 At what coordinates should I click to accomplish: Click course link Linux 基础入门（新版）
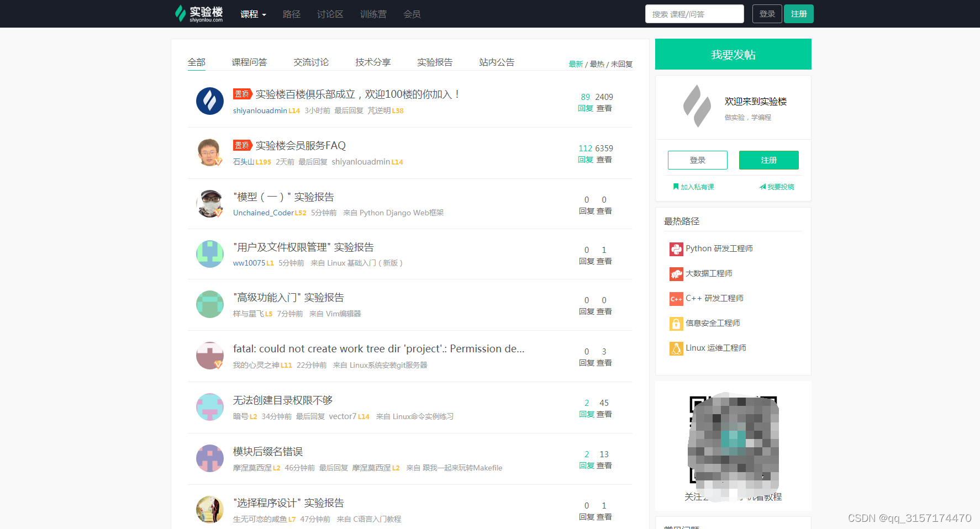point(365,263)
